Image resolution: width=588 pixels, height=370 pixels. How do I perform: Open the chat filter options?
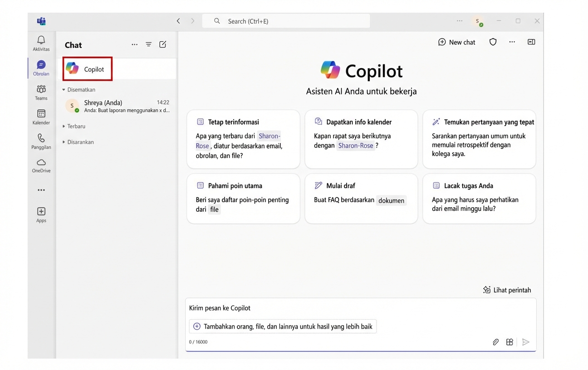point(149,44)
